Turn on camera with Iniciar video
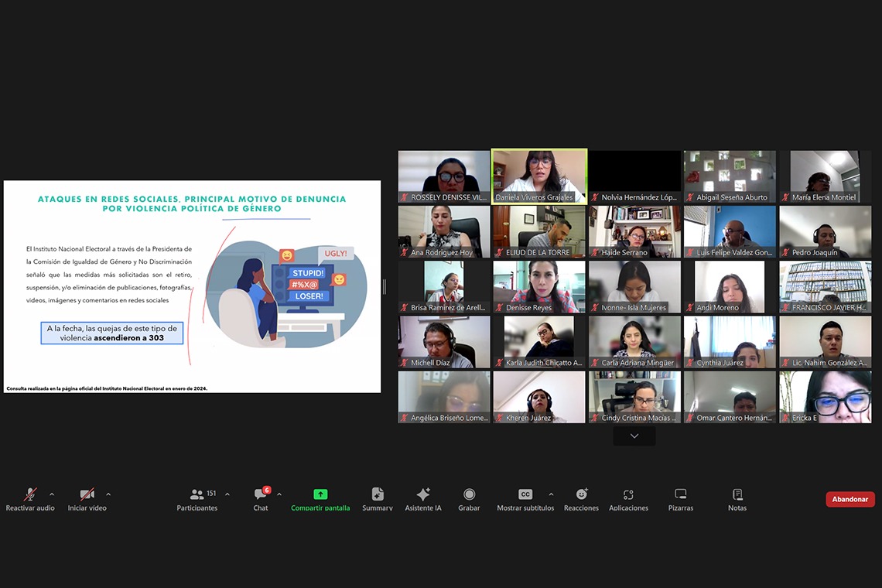 87,496
